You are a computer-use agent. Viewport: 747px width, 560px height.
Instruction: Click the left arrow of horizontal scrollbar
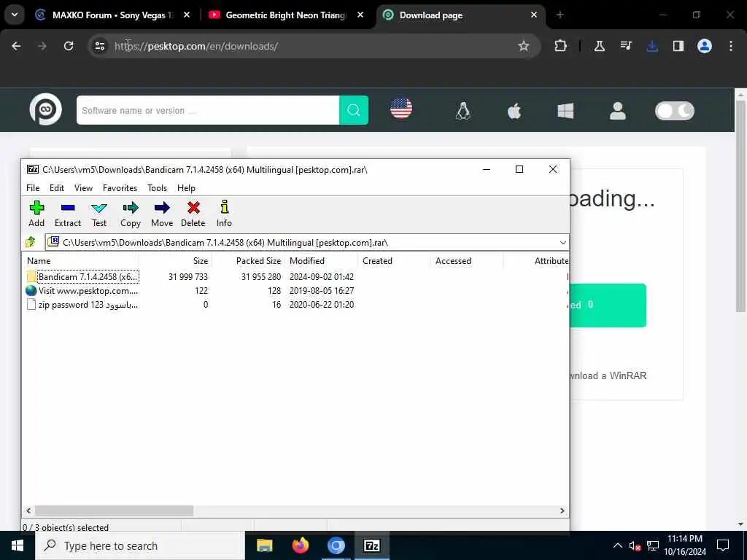click(x=28, y=511)
